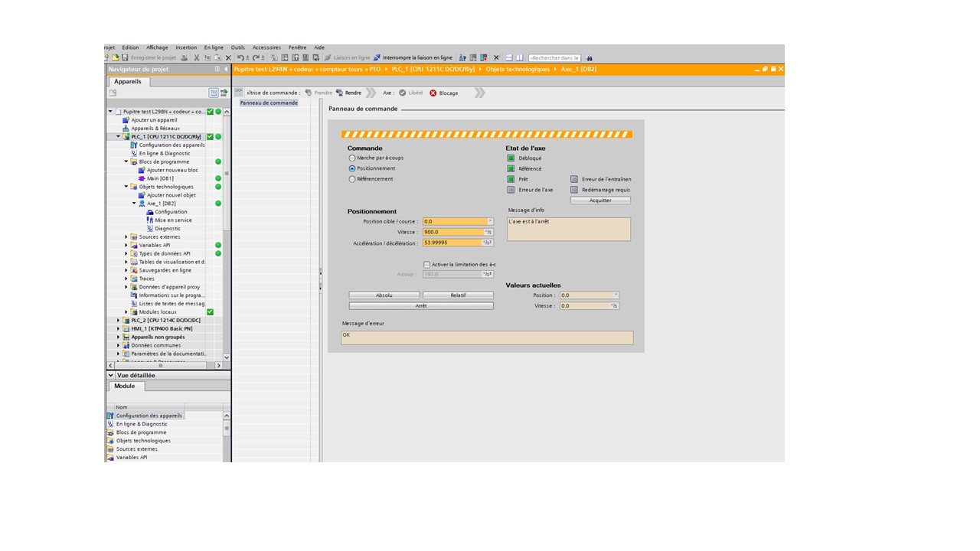This screenshot has height=551, width=980.
Task: Click the Vitesse input field
Action: (x=453, y=232)
